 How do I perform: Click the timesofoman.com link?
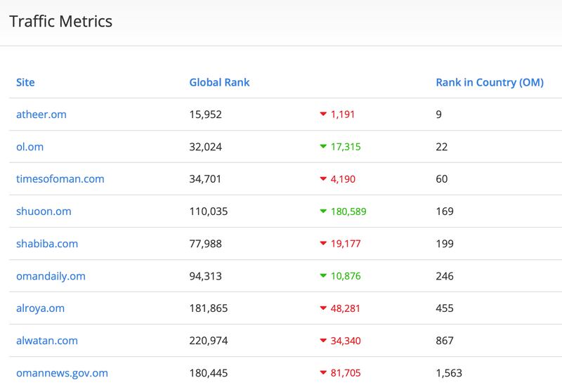[60, 179]
